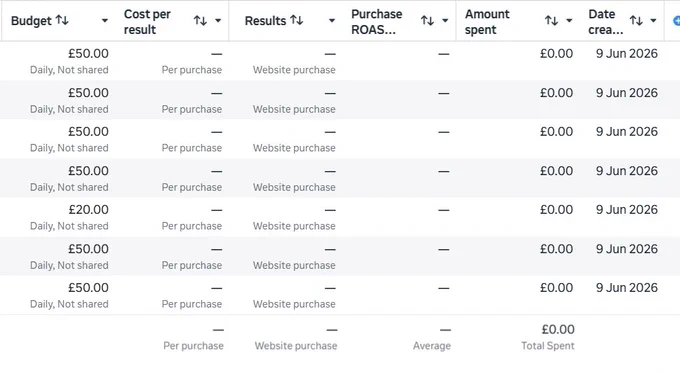Sort by Cost per result arrows icon
680x372 pixels.
pyautogui.click(x=200, y=20)
